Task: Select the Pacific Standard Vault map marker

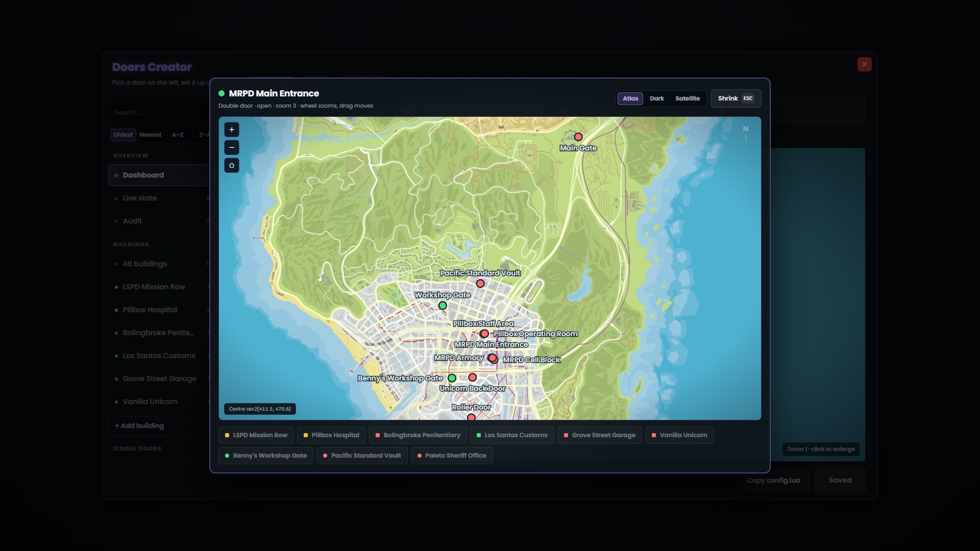Action: coord(480,284)
